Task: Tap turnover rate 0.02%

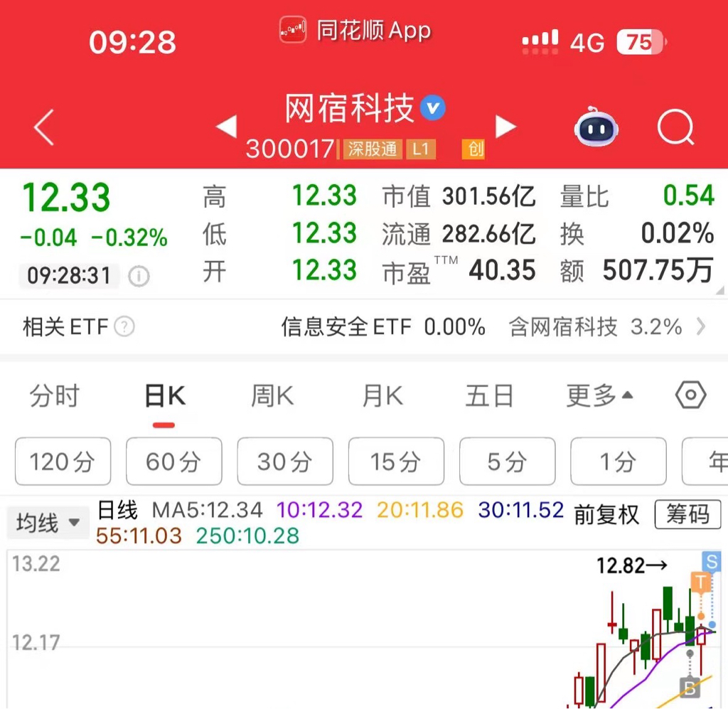Action: (677, 233)
